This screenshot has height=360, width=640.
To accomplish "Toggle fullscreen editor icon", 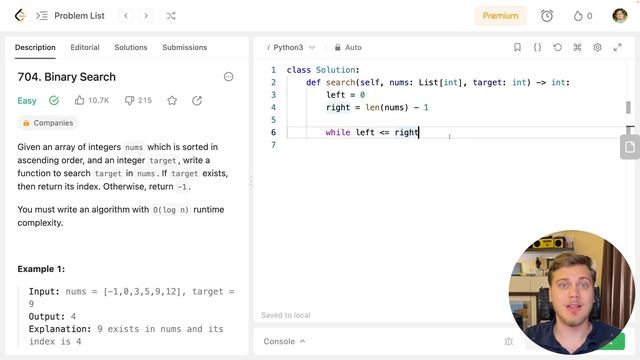I will (617, 47).
